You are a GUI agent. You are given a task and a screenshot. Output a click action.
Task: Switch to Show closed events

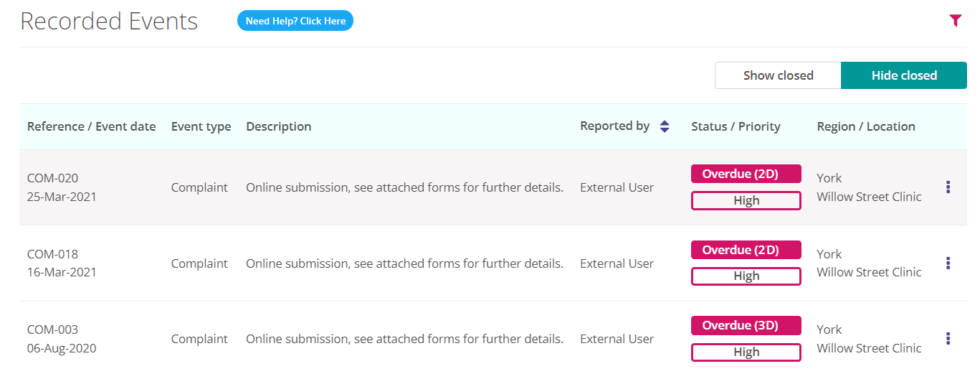coord(778,75)
